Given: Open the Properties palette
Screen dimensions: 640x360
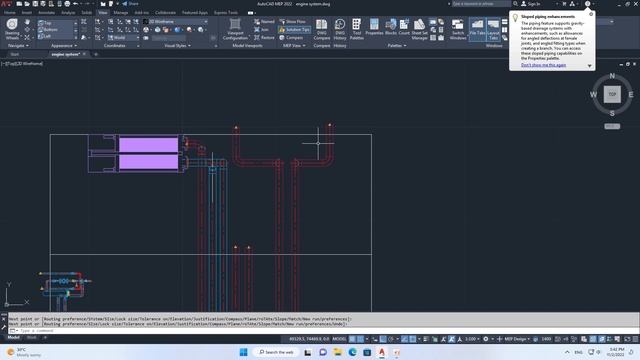Looking at the screenshot, I should [x=374, y=27].
